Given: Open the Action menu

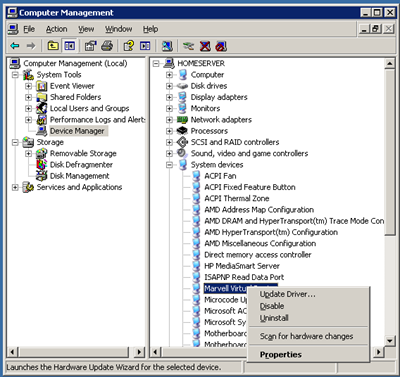Looking at the screenshot, I should pyautogui.click(x=56, y=29).
